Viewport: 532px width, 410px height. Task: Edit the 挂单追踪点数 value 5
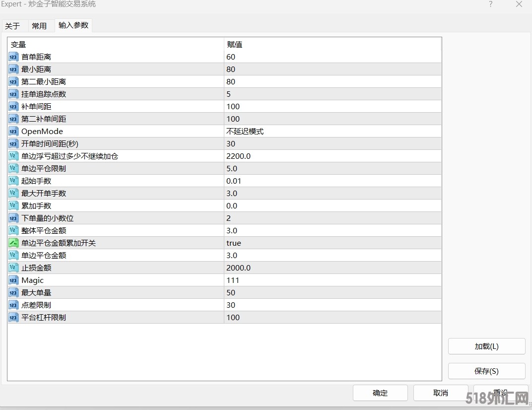point(332,94)
